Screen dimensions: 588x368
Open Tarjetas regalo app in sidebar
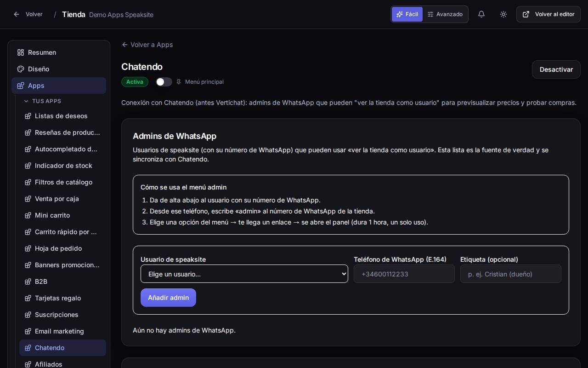[62, 298]
